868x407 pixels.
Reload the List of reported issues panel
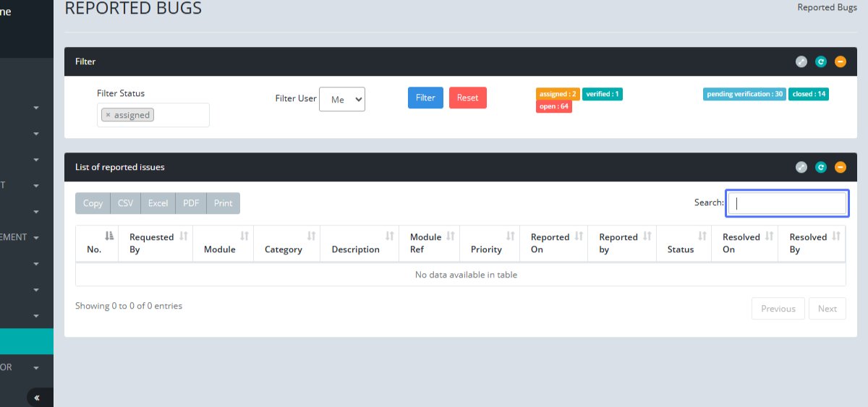pos(820,167)
